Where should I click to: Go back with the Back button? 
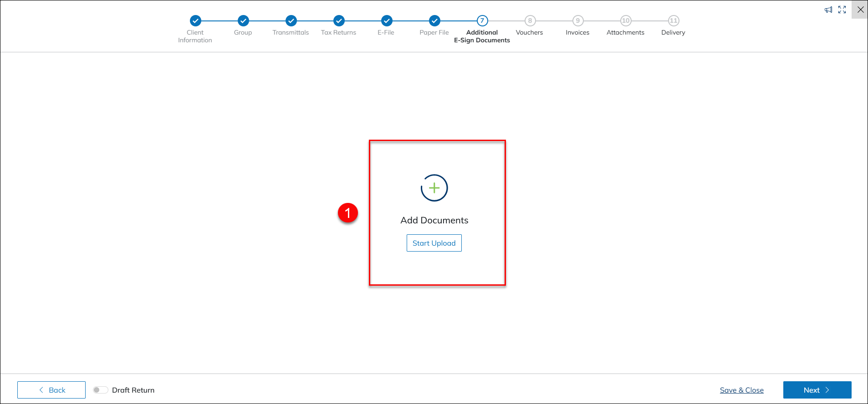[x=51, y=390]
